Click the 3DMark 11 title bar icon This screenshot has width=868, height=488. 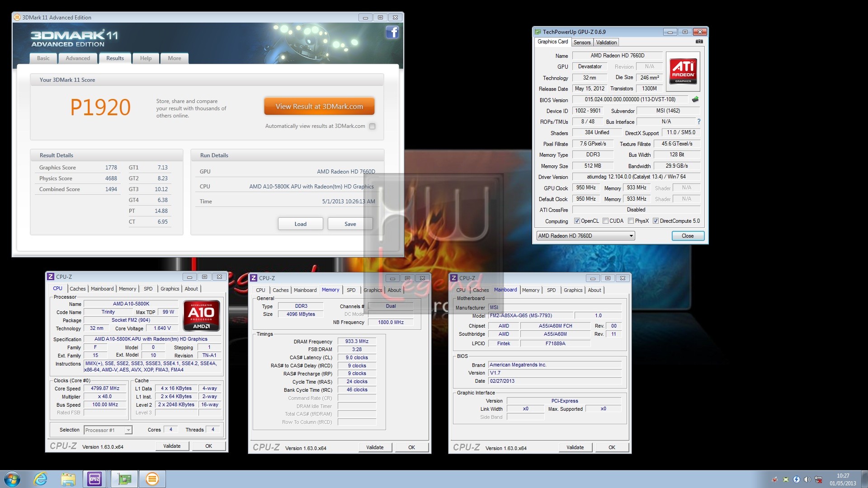[x=17, y=17]
